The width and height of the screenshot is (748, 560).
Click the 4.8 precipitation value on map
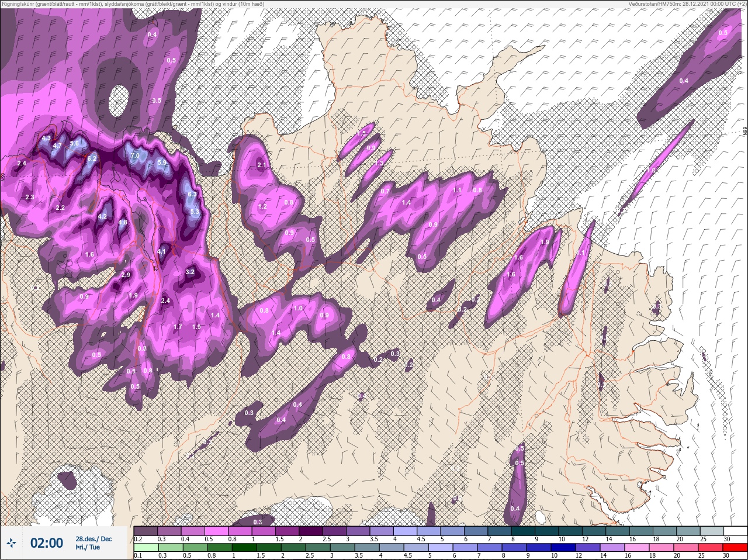[x=123, y=223]
